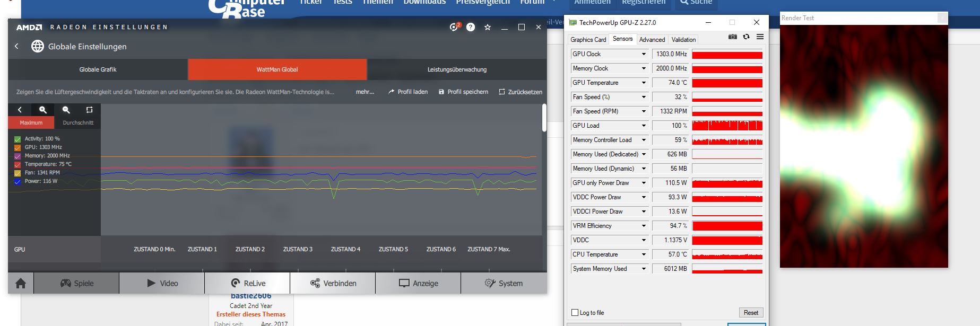Enable Log to file checkbox
980x326 pixels.
(575, 313)
